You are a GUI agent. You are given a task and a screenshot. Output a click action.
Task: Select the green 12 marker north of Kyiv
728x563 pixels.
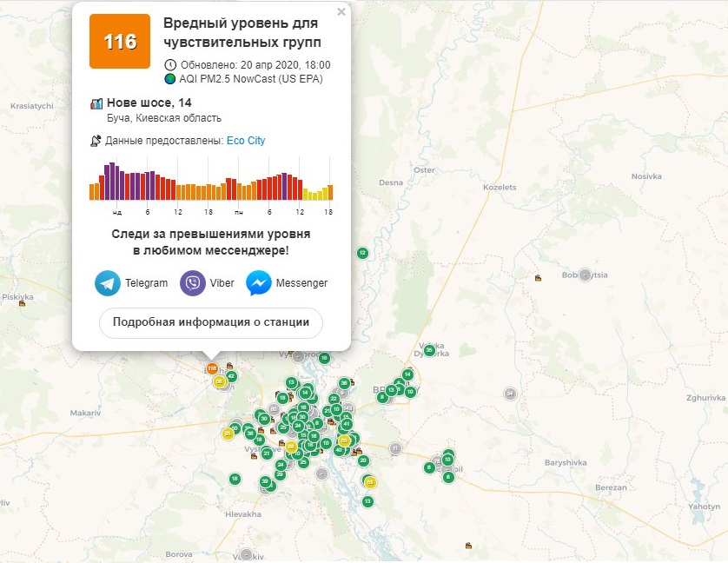362,253
